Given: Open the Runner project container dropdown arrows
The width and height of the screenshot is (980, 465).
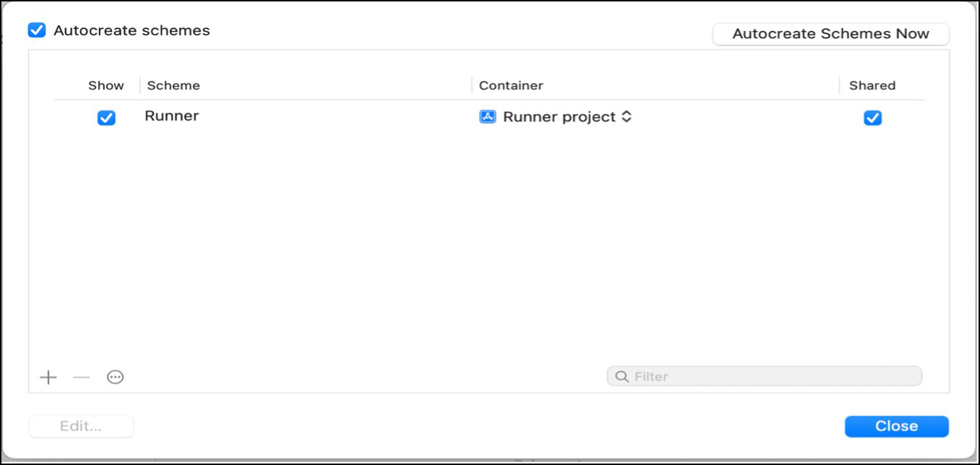Looking at the screenshot, I should tap(627, 116).
